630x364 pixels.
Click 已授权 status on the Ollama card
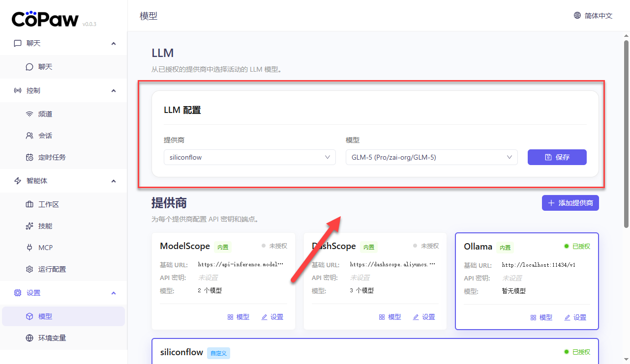coord(577,246)
